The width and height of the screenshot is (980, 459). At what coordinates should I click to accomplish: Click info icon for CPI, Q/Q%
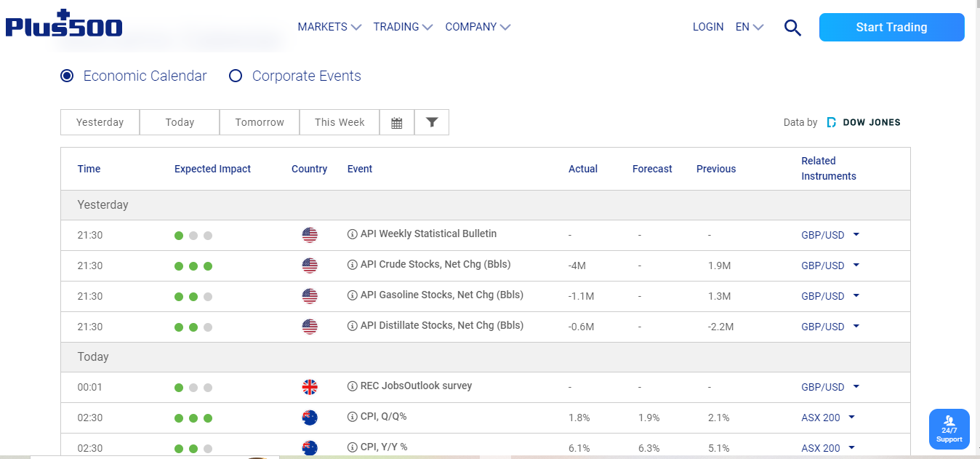click(353, 417)
